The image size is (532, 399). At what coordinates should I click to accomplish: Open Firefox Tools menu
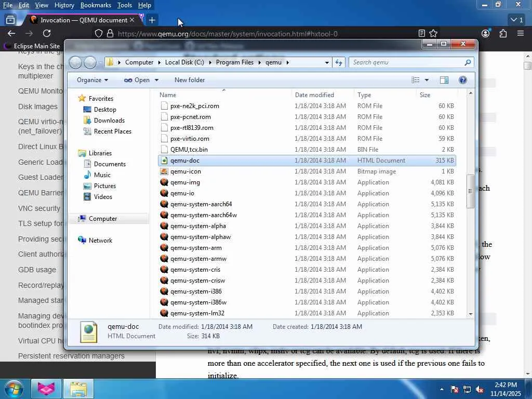pyautogui.click(x=125, y=5)
